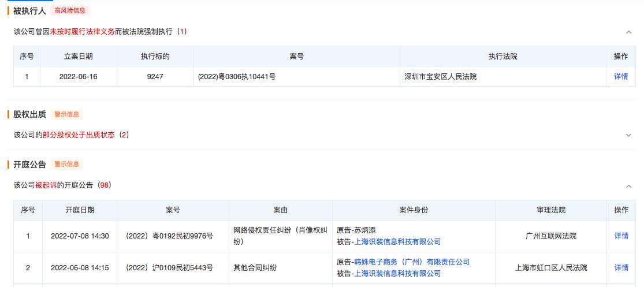Click the 执行标的 value 9247
Image resolution: width=644 pixels, height=287 pixels.
click(155, 76)
